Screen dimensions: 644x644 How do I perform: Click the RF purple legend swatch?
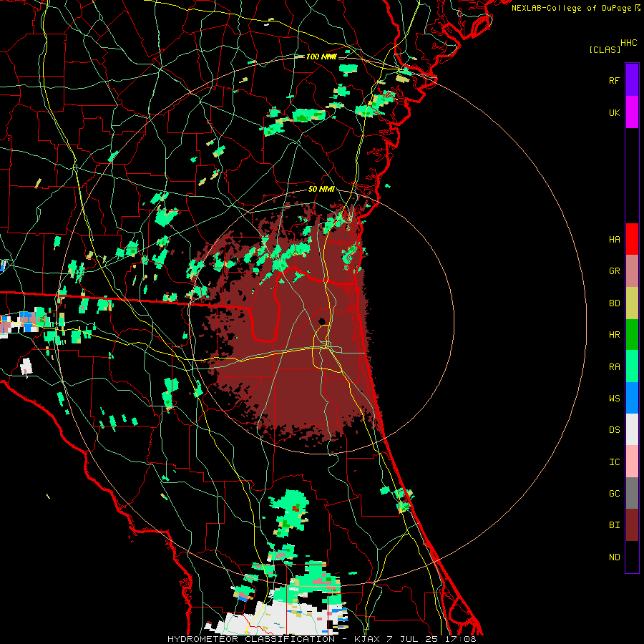tap(632, 80)
